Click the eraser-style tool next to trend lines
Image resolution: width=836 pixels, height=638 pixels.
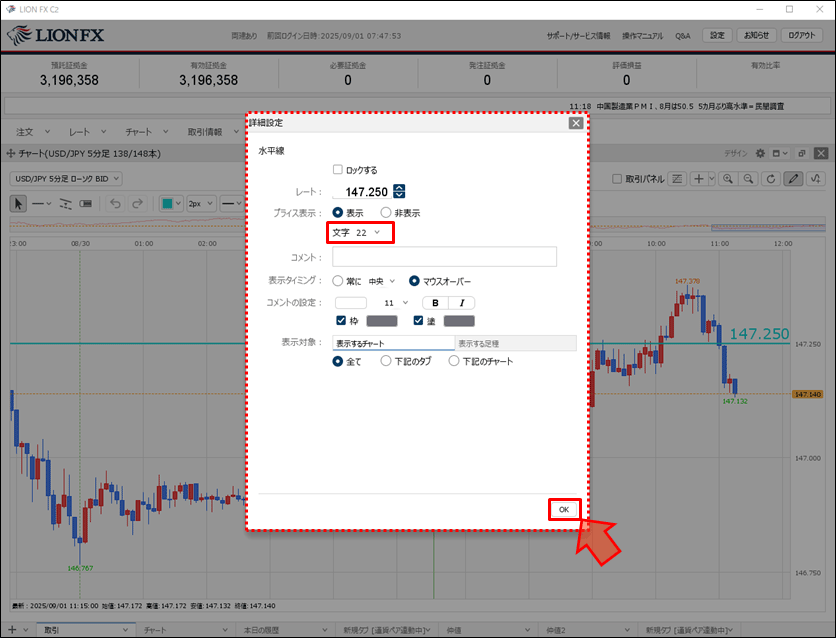coord(86,204)
